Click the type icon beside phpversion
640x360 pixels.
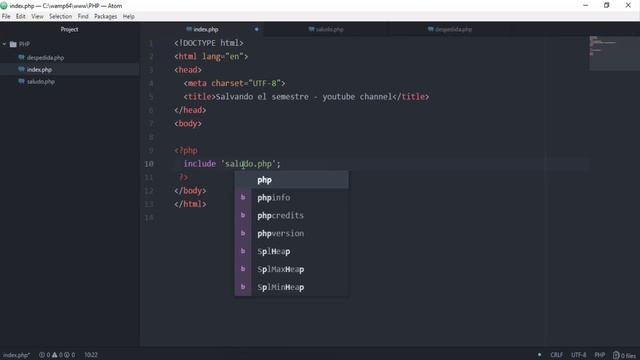coord(243,233)
